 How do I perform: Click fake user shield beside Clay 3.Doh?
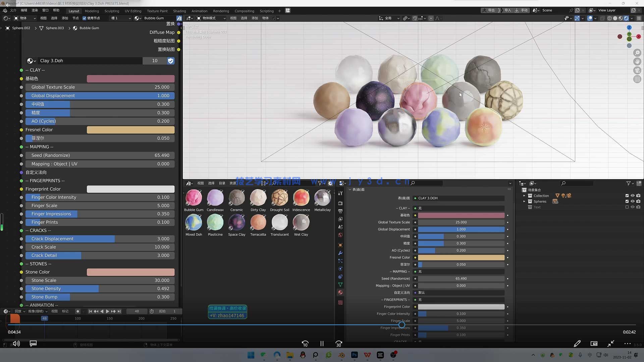171,61
